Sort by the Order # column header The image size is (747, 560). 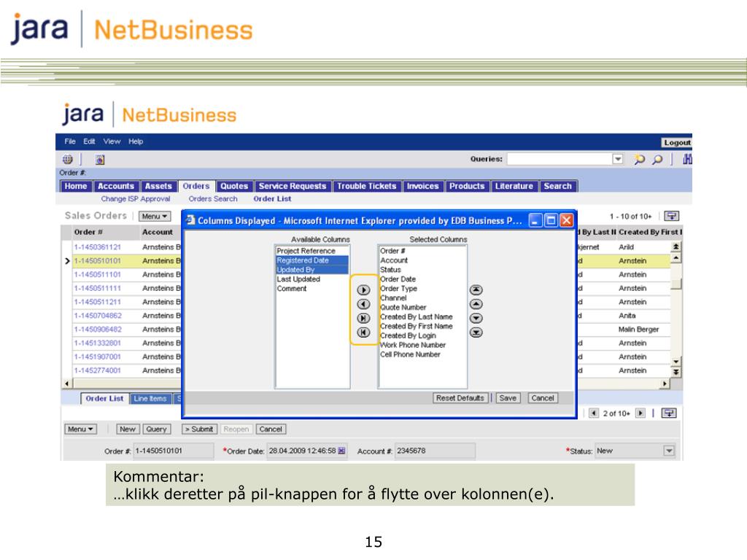(x=88, y=232)
